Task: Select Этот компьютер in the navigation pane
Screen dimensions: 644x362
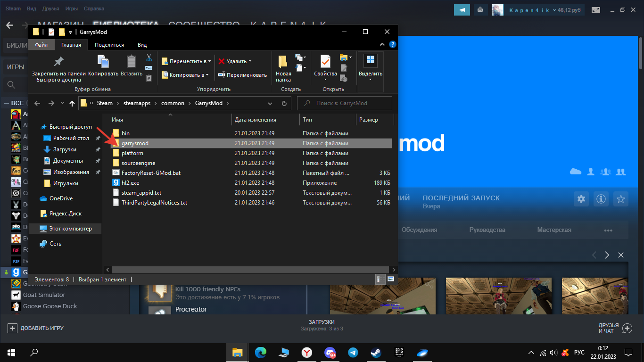Action: pyautogui.click(x=65, y=229)
